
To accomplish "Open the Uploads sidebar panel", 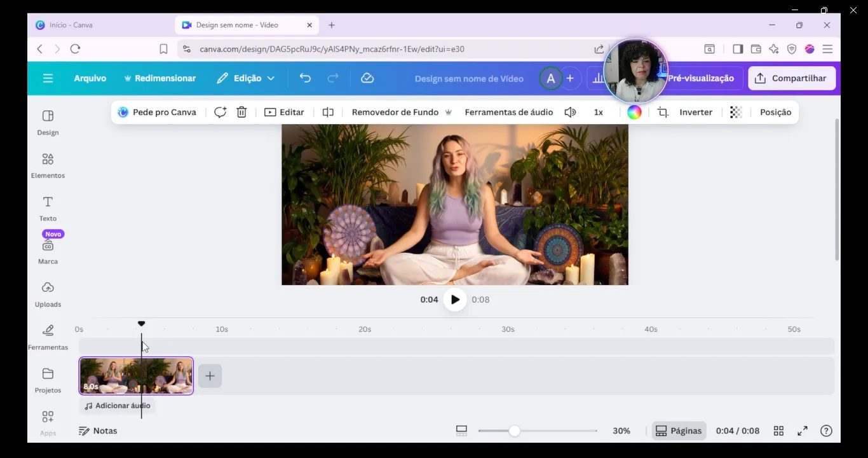I will click(48, 294).
